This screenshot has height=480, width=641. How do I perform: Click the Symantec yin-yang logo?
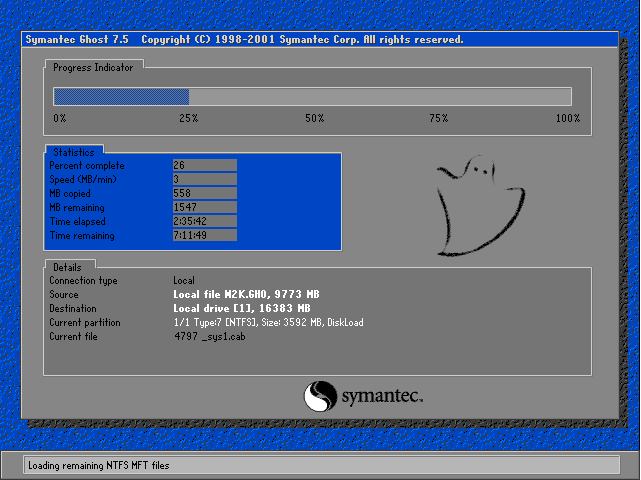tap(320, 396)
